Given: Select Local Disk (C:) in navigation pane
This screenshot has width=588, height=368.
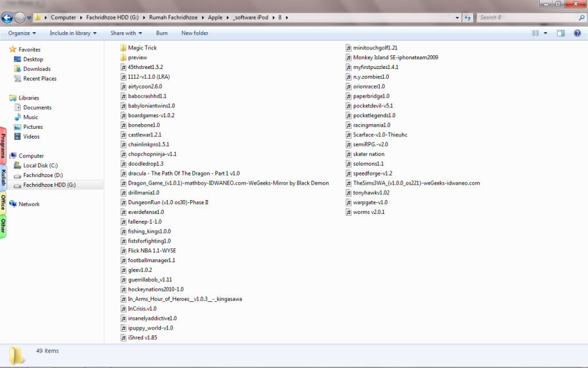Looking at the screenshot, I should pos(40,166).
